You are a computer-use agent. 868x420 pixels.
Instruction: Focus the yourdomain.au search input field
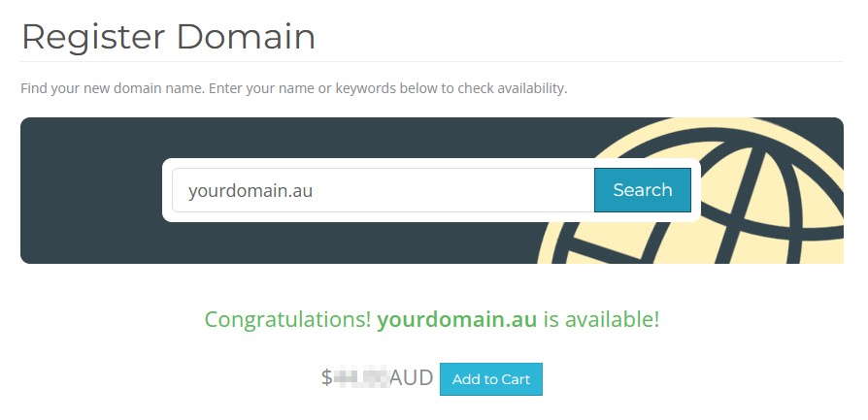(x=384, y=190)
